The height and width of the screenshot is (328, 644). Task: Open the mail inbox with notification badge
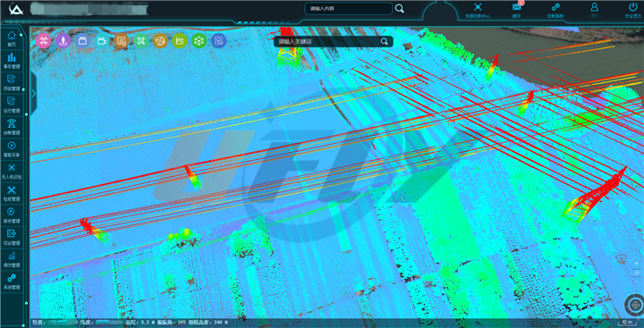(517, 10)
